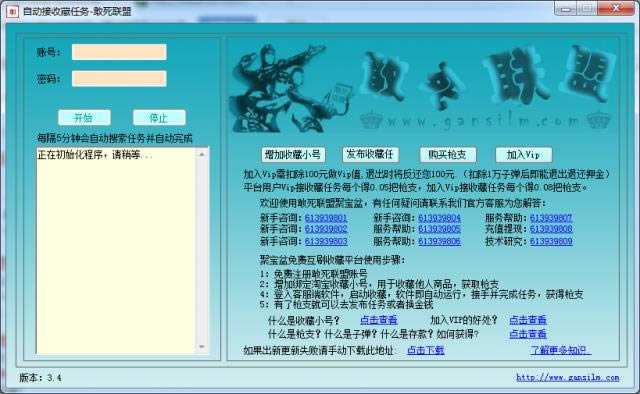Viewport: 640px width, 394px height.
Task: Click 点击查看 next to 加入VIP的好处
Action: point(527,320)
